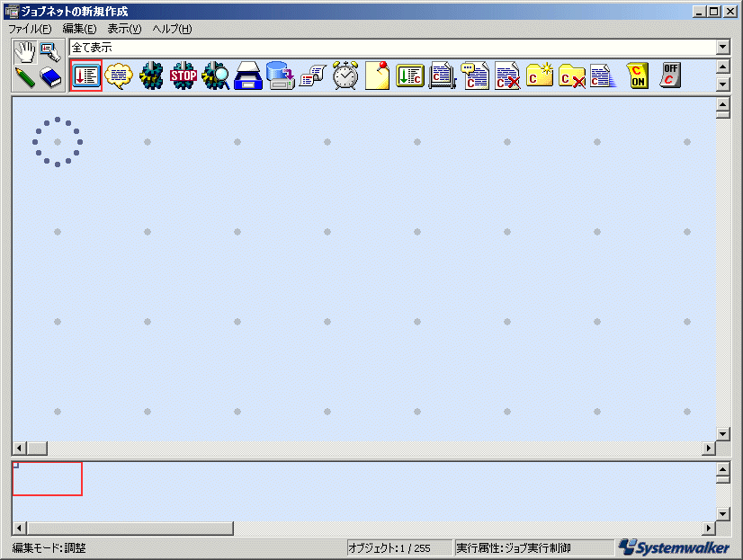Select the hand adjust mode tool
743x560 pixels.
25,52
